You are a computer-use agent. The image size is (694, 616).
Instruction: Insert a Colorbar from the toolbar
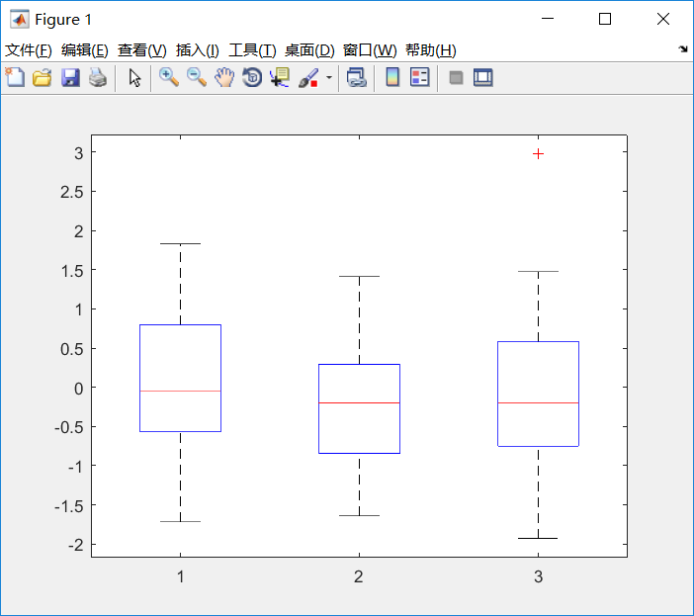392,77
